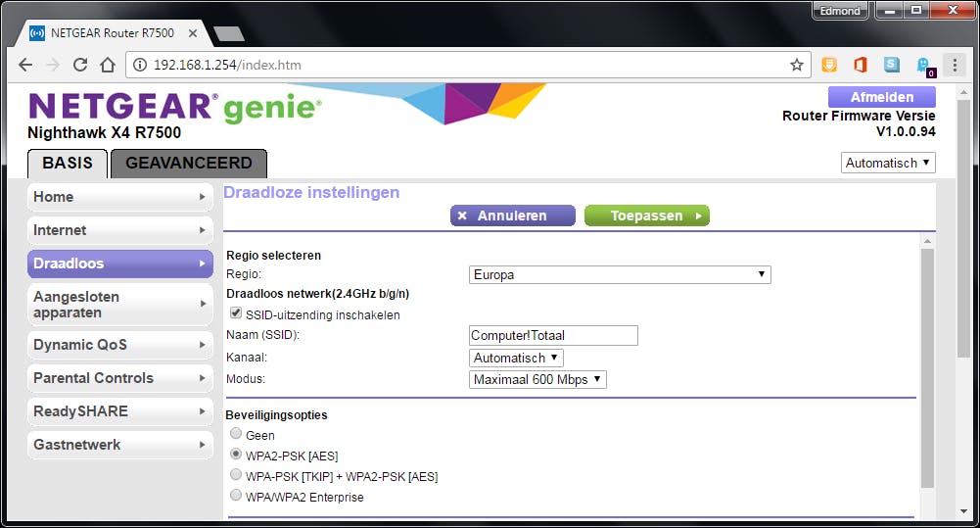Click the Beveiligingsopties heading
The image size is (980, 528).
coord(276,415)
